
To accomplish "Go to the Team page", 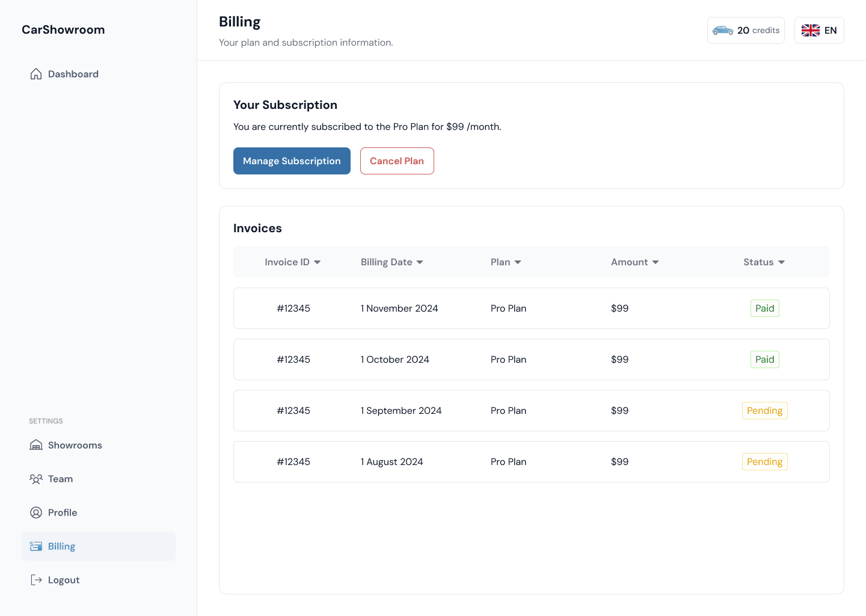I will pyautogui.click(x=60, y=479).
